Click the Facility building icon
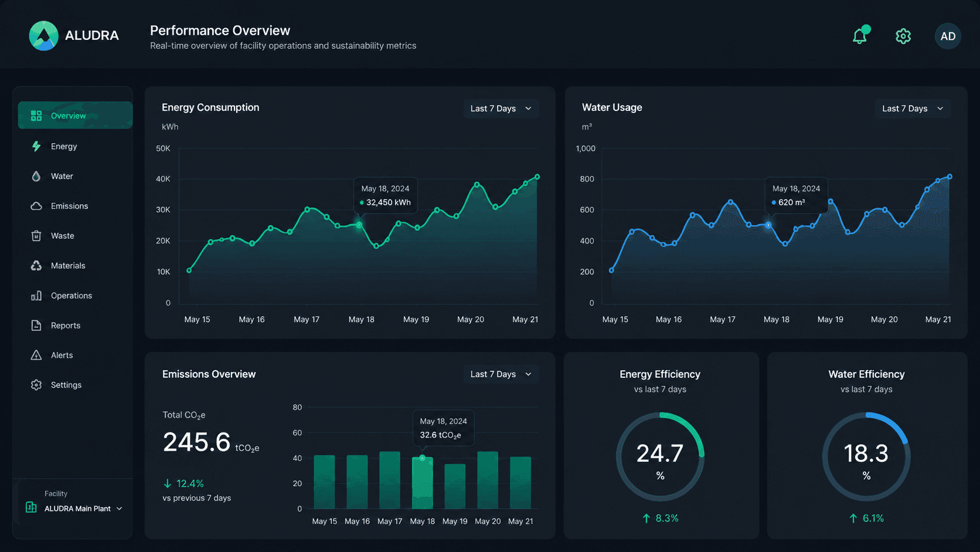Image resolution: width=980 pixels, height=552 pixels. click(31, 507)
